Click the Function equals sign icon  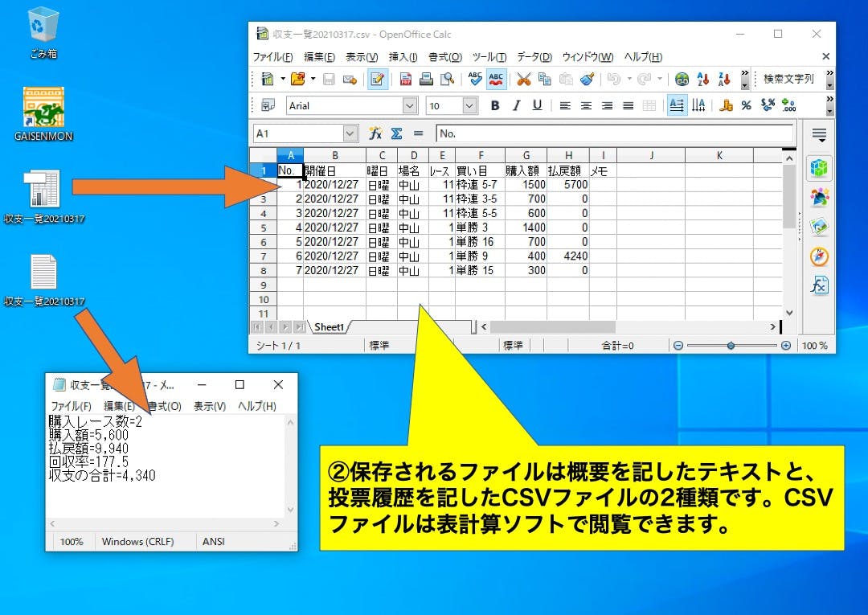point(418,133)
